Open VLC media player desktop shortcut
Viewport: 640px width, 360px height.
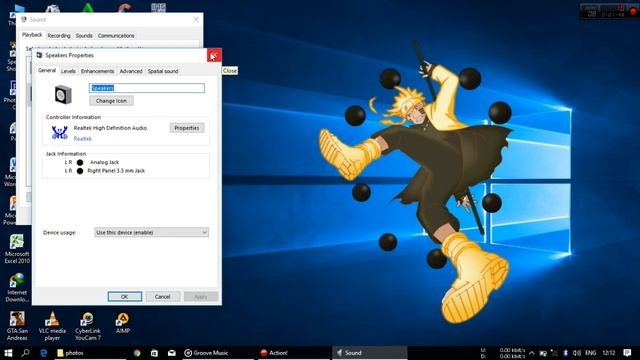52,326
